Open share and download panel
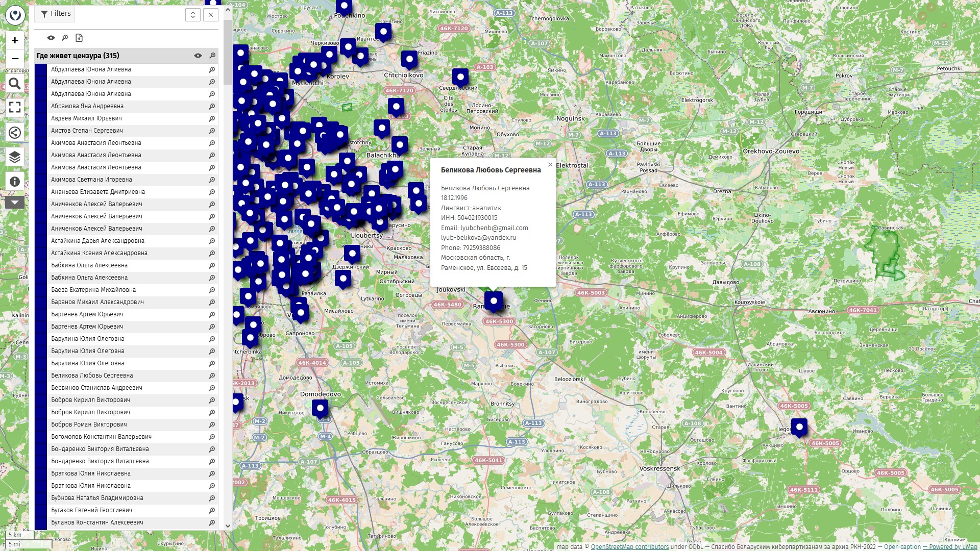Image resolution: width=980 pixels, height=551 pixels. pos(15,133)
